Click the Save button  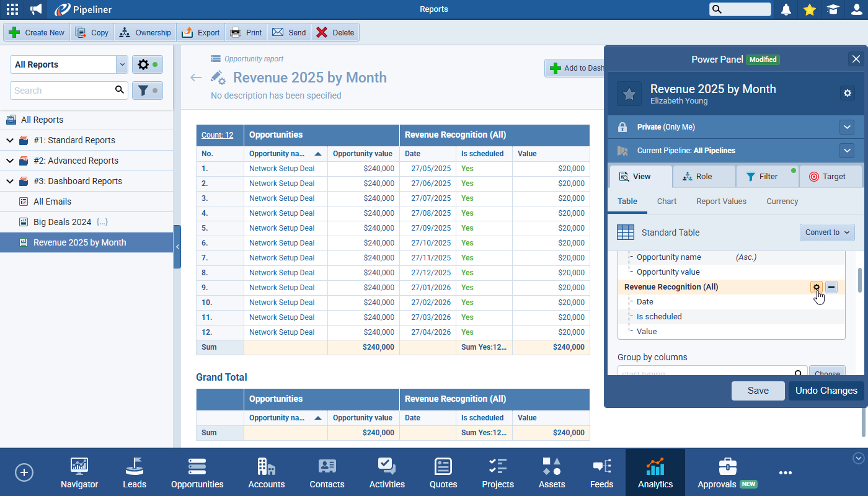click(758, 391)
